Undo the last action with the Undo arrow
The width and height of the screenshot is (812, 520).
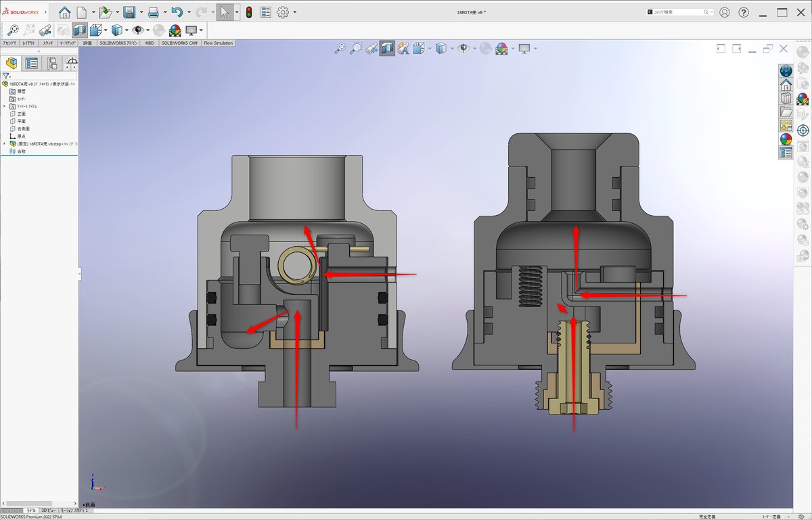(x=177, y=12)
